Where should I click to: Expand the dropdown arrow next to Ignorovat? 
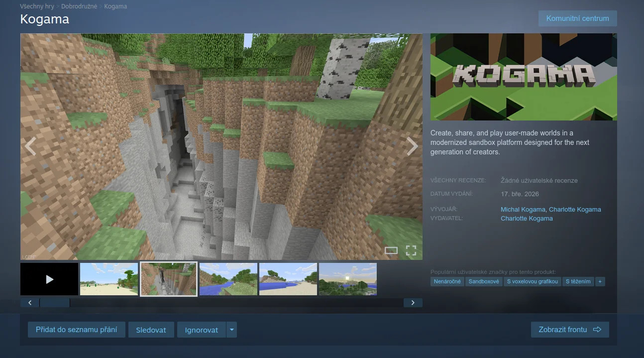(231, 330)
